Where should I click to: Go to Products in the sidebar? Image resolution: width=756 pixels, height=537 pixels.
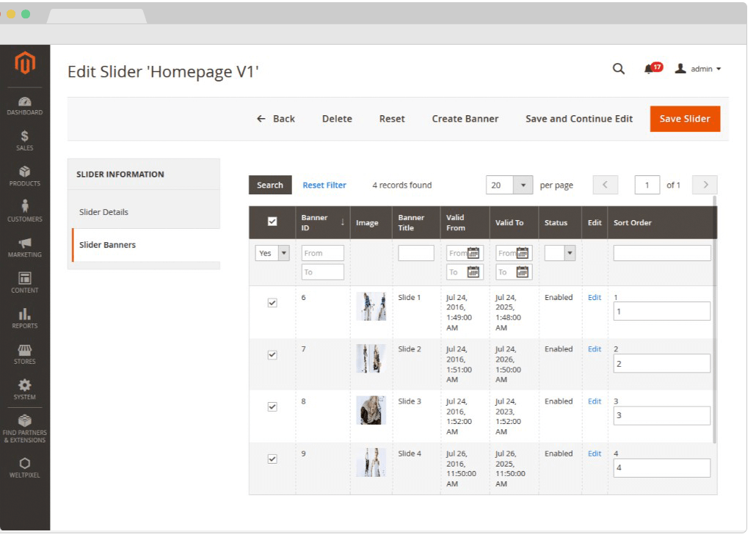pos(25,176)
